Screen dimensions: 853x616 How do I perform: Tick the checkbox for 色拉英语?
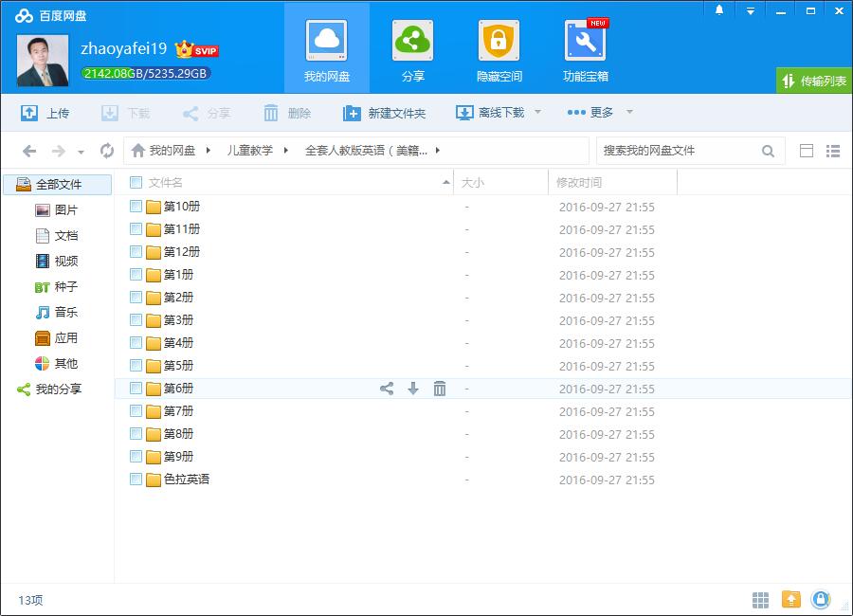coord(135,479)
